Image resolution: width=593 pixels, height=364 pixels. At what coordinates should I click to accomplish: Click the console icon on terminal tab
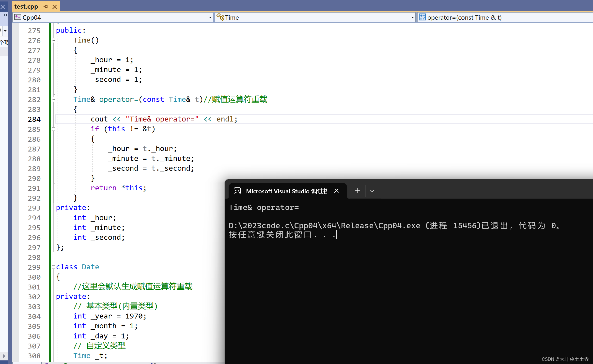point(237,191)
